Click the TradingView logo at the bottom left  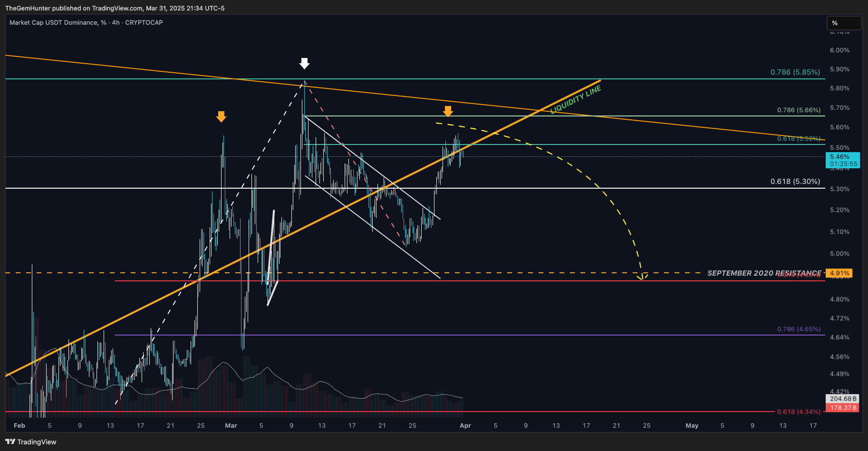point(30,441)
